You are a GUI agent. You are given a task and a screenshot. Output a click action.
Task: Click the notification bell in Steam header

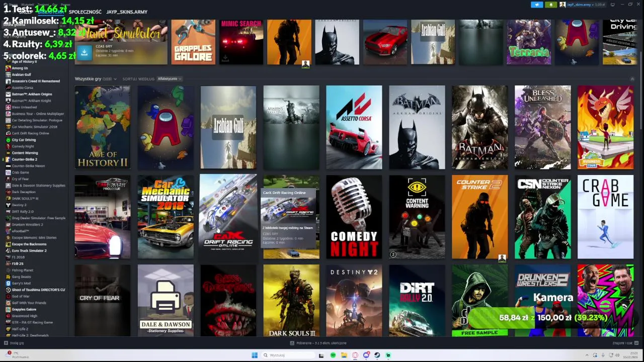[x=550, y=5]
